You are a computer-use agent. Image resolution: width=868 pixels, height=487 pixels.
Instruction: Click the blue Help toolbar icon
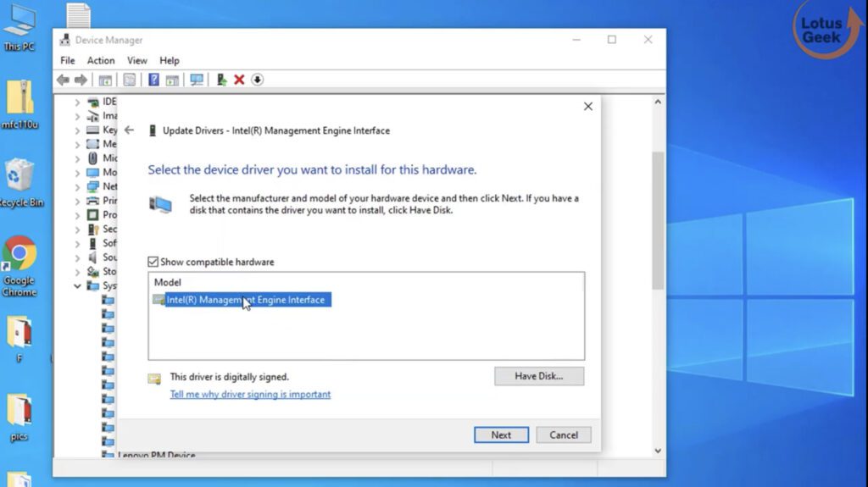click(153, 80)
